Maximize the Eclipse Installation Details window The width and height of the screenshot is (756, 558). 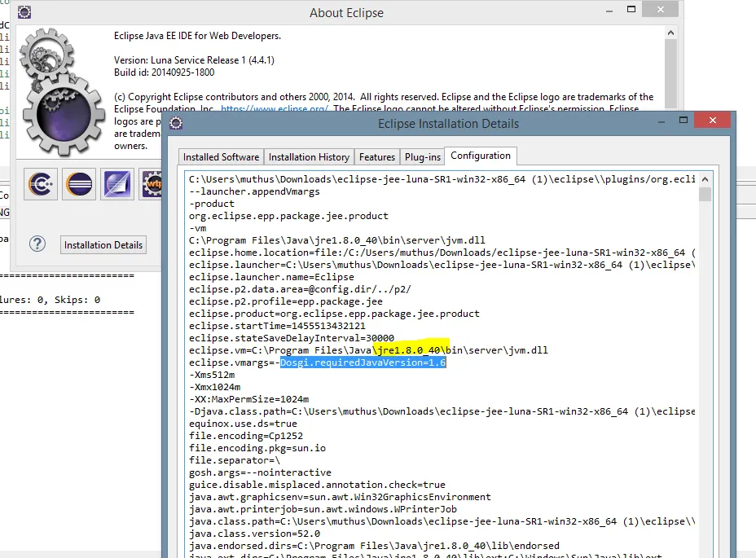(x=683, y=120)
